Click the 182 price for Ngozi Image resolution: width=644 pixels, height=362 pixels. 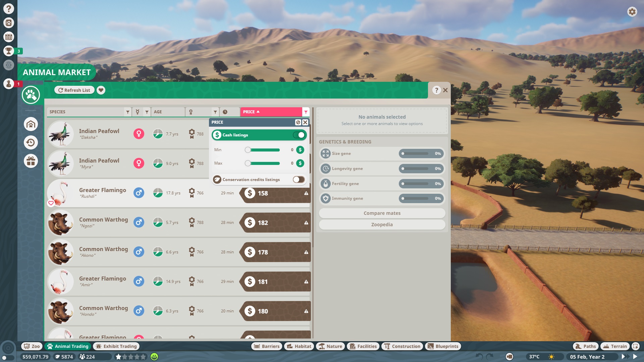pyautogui.click(x=275, y=223)
